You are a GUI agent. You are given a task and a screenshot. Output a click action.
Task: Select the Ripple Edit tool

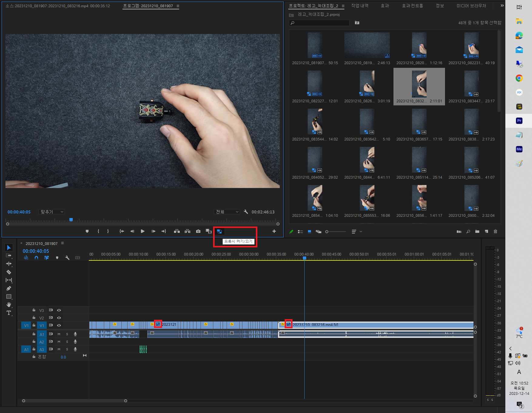9,264
